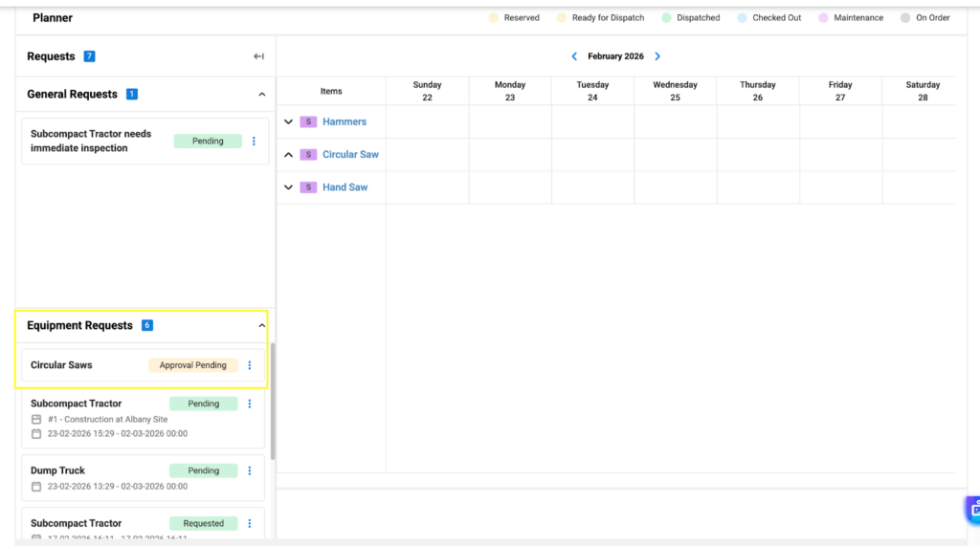The width and height of the screenshot is (980, 546).
Task: Go to next month in calendar
Action: [657, 56]
